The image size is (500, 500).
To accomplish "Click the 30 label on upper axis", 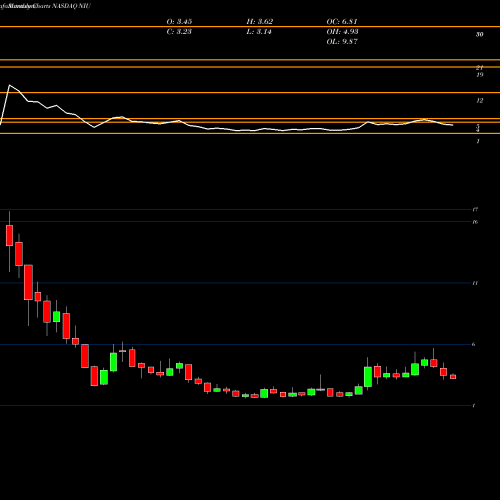I will coord(479,34).
